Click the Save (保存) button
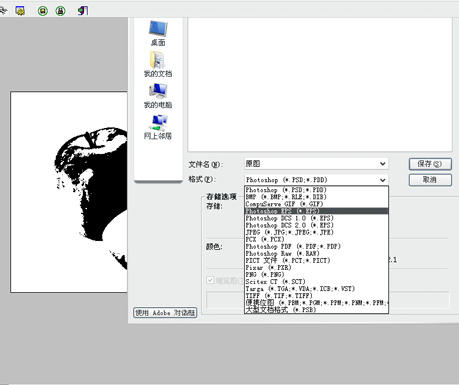Image resolution: width=459 pixels, height=385 pixels. (x=430, y=164)
